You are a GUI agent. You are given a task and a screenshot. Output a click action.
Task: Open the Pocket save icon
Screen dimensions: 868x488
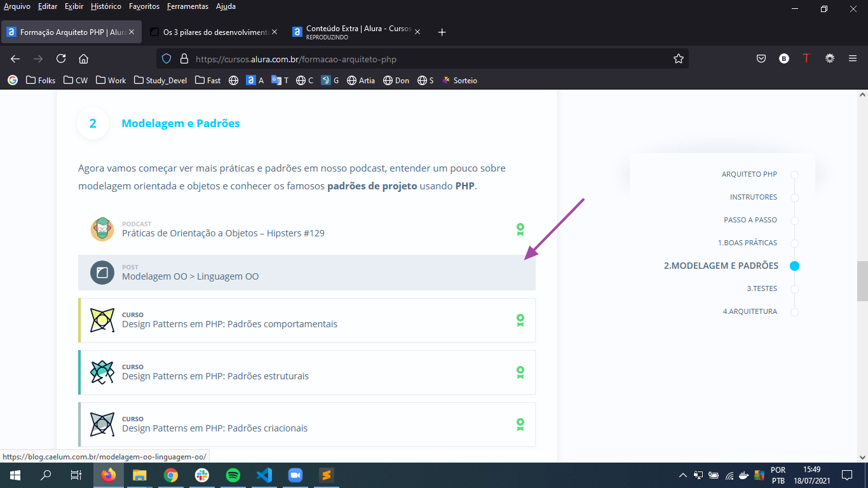tap(761, 58)
